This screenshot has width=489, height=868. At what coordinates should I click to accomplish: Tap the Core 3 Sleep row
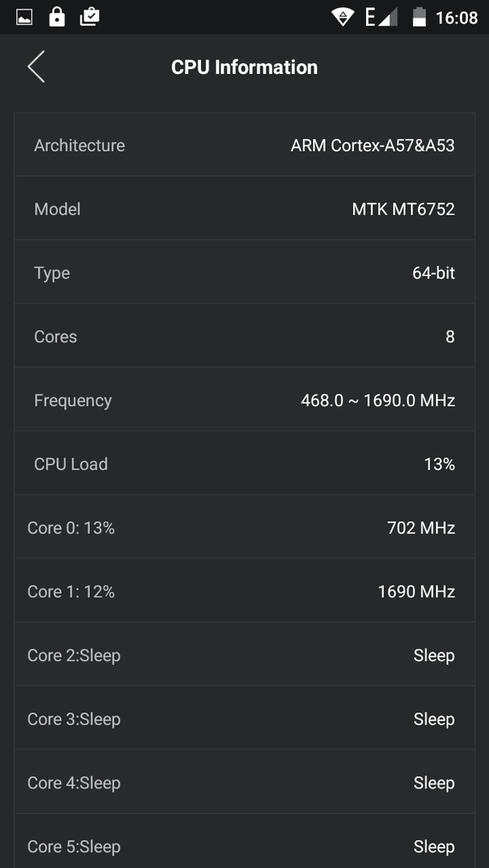click(244, 719)
